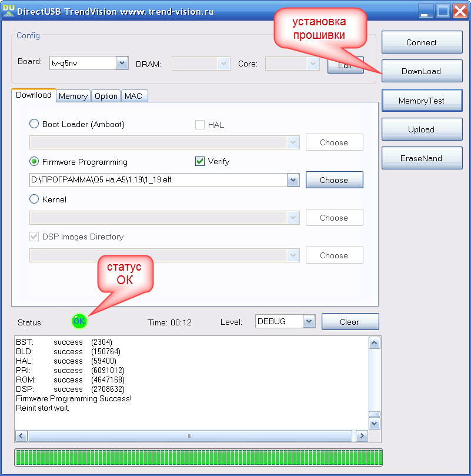
Task: Switch to the Option tab
Action: click(106, 96)
